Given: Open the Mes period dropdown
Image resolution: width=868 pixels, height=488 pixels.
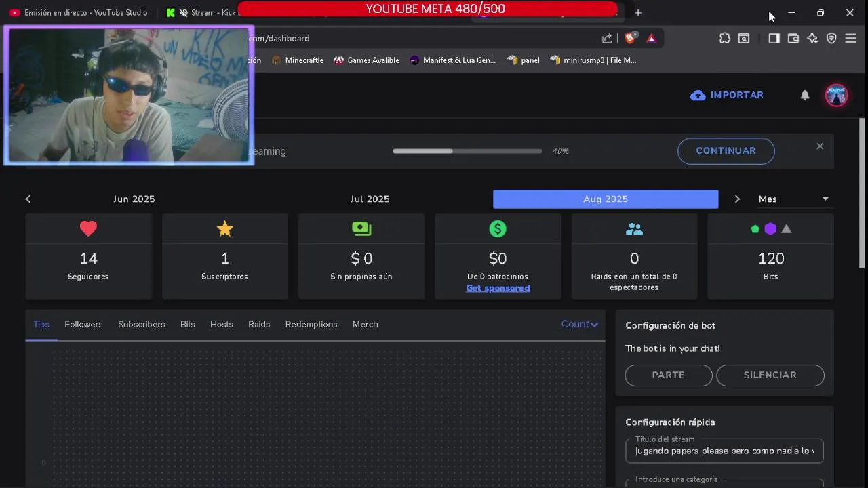Looking at the screenshot, I should [x=793, y=199].
